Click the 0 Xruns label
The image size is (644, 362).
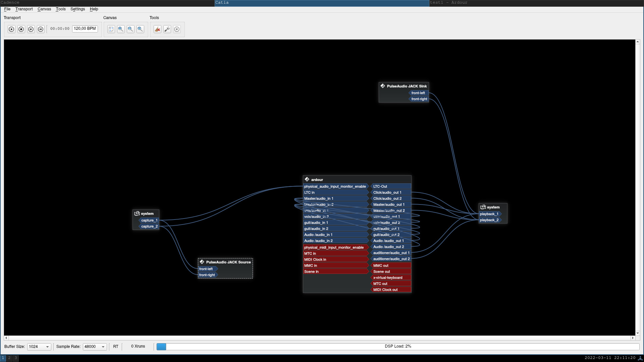coord(138,346)
